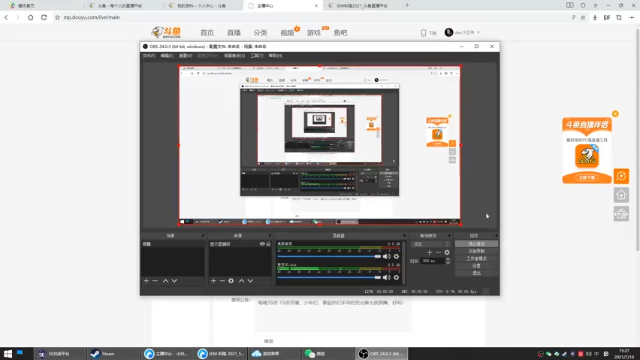Image resolution: width=640 pixels, height=360 pixels.
Task: Move the source down in the Sources panel
Action: point(250,281)
